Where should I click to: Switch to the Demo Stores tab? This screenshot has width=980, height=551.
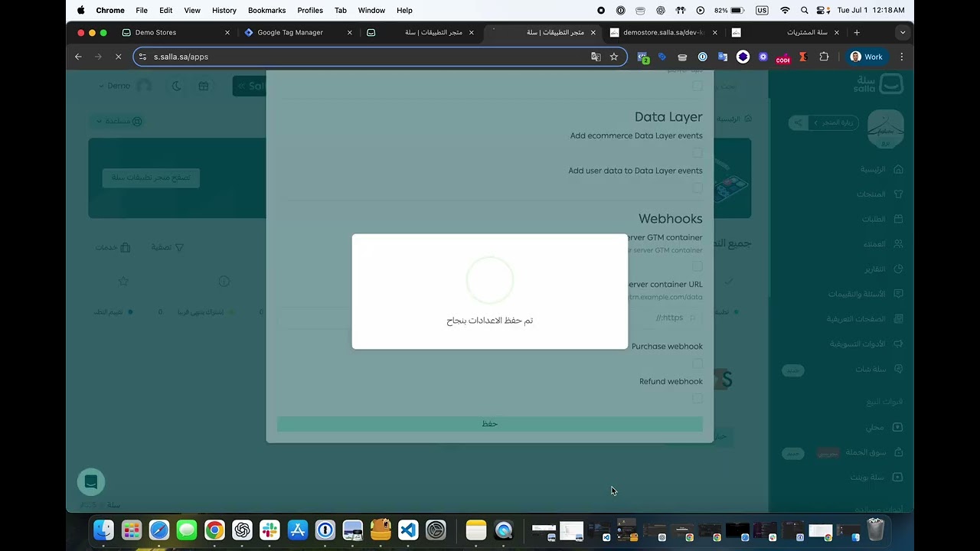click(177, 32)
